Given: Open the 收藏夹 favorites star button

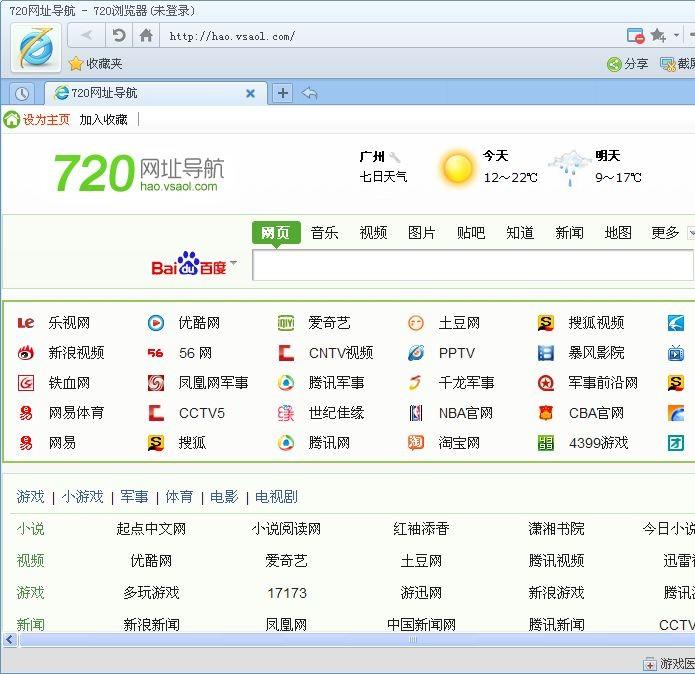Looking at the screenshot, I should (x=96, y=64).
